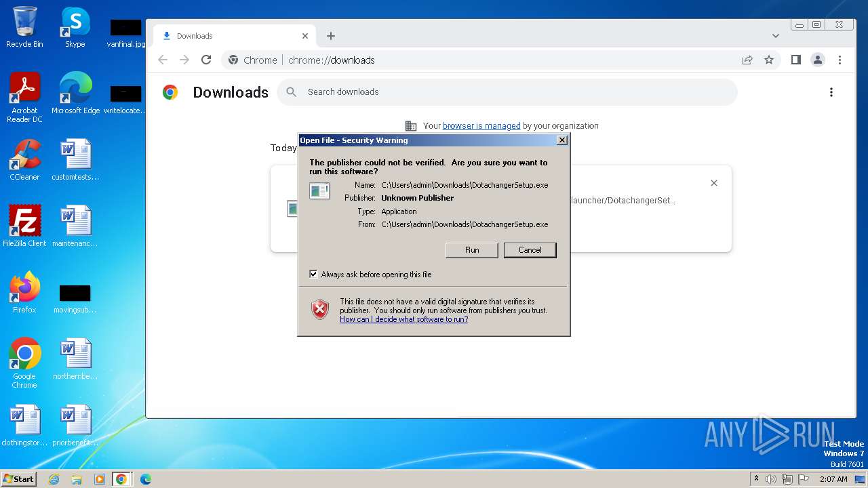Reload the page in Chrome
868x488 pixels.
click(206, 60)
